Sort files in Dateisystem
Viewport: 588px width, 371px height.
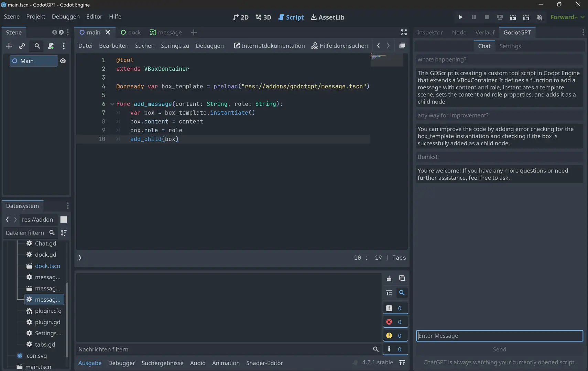tap(64, 233)
